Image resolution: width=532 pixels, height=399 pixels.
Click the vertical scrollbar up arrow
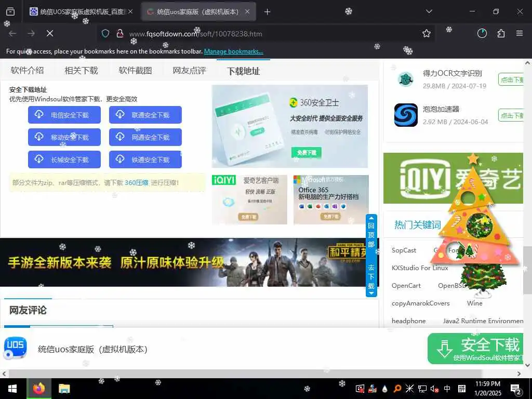coord(528,63)
